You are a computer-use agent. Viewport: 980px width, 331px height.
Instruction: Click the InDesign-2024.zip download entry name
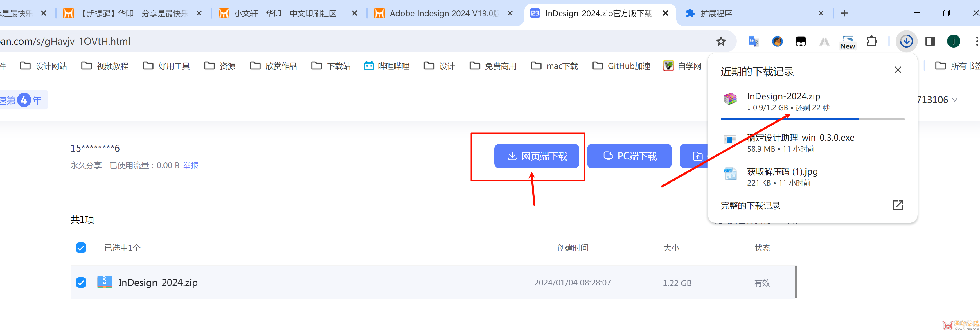click(x=783, y=96)
